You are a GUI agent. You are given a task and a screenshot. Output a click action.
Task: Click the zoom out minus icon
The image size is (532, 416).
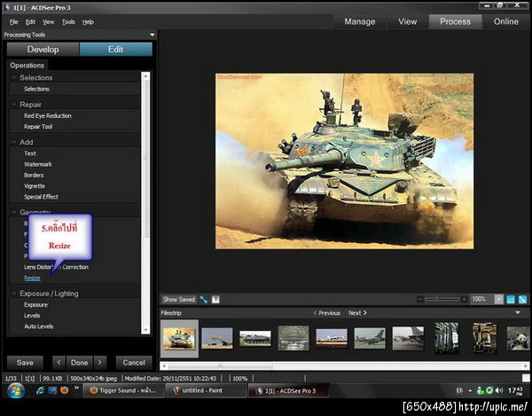point(420,299)
